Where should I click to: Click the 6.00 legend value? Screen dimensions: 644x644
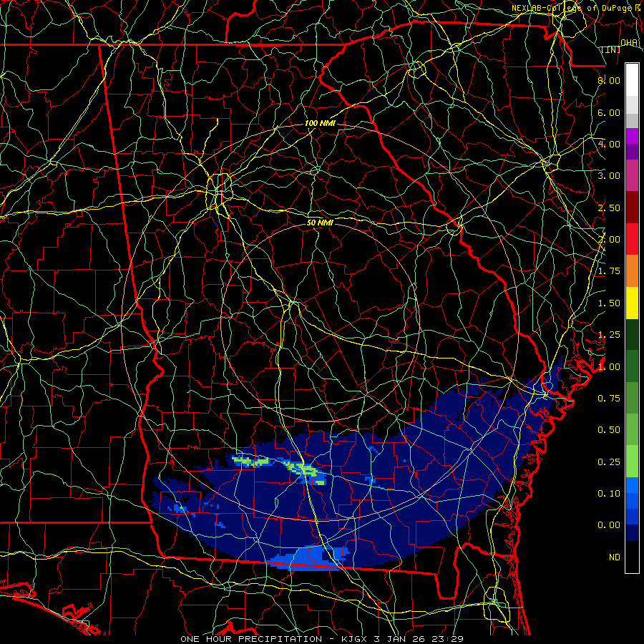tap(609, 112)
